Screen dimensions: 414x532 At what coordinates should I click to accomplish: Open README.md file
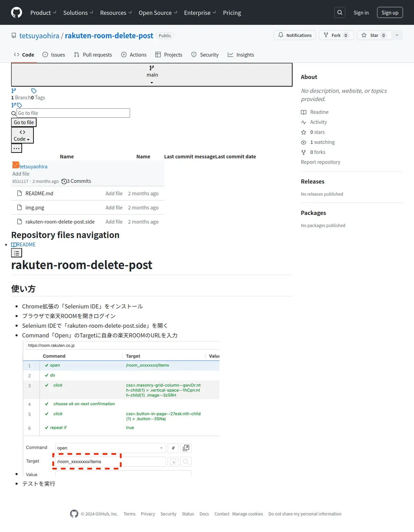pyautogui.click(x=39, y=193)
